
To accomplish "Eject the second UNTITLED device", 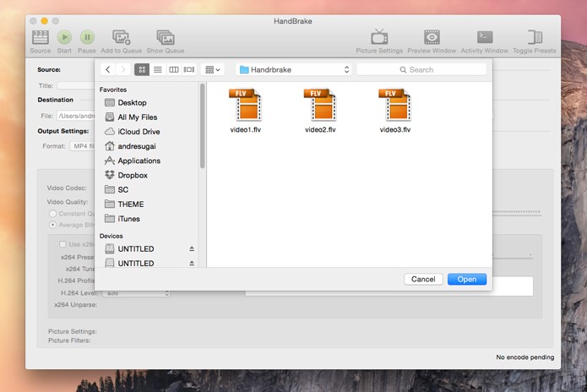I will (192, 264).
